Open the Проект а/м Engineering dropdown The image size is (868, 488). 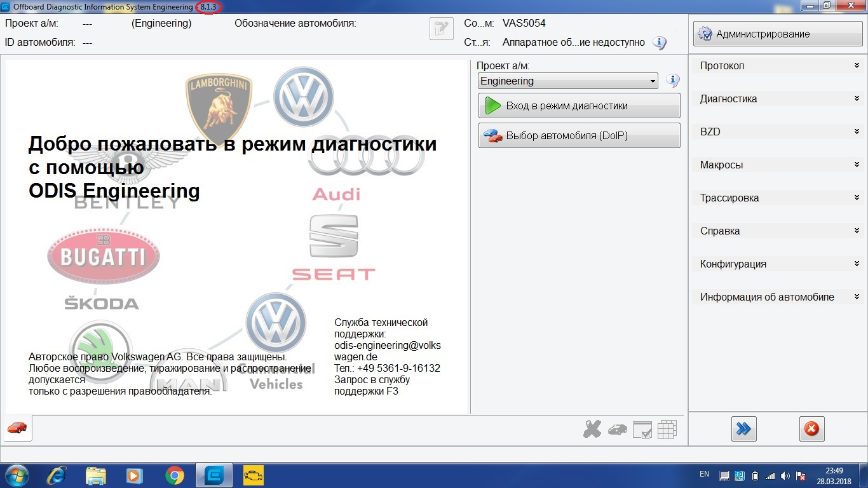pos(568,81)
